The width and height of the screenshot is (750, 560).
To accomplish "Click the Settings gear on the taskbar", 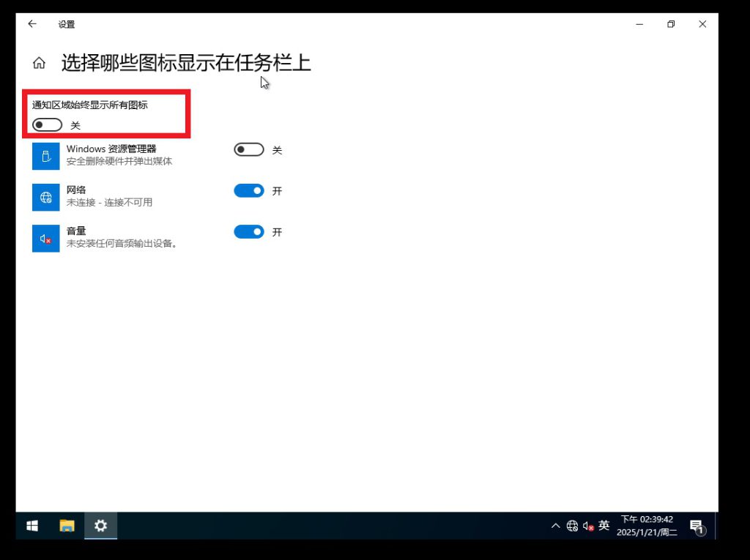I will pos(100,526).
